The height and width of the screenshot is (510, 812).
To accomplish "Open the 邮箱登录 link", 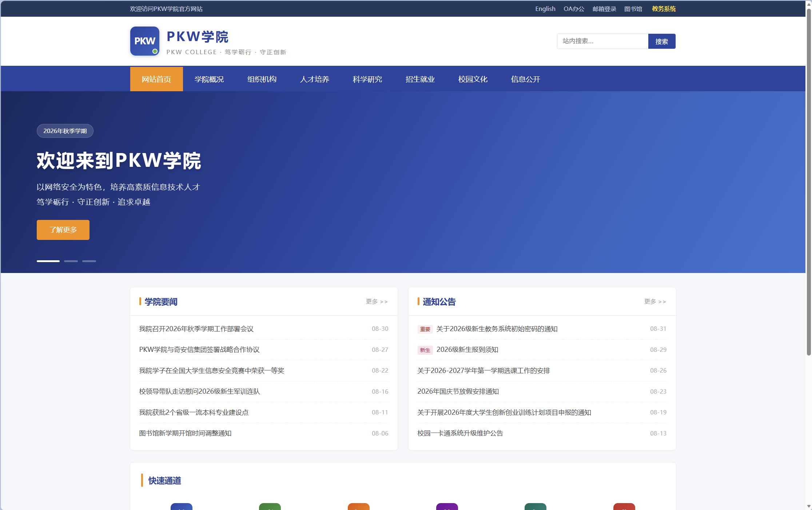I will click(604, 9).
